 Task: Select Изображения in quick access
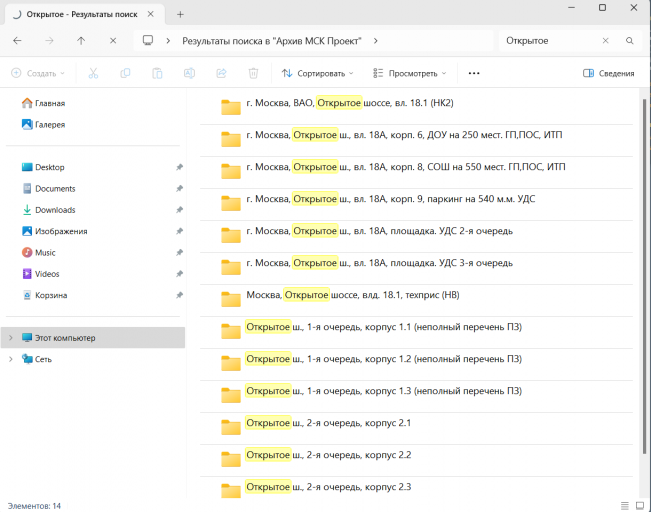(x=54, y=231)
